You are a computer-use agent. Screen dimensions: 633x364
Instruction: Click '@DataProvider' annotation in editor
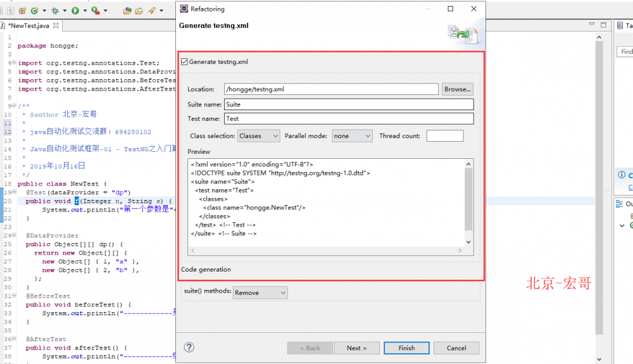tap(52, 235)
